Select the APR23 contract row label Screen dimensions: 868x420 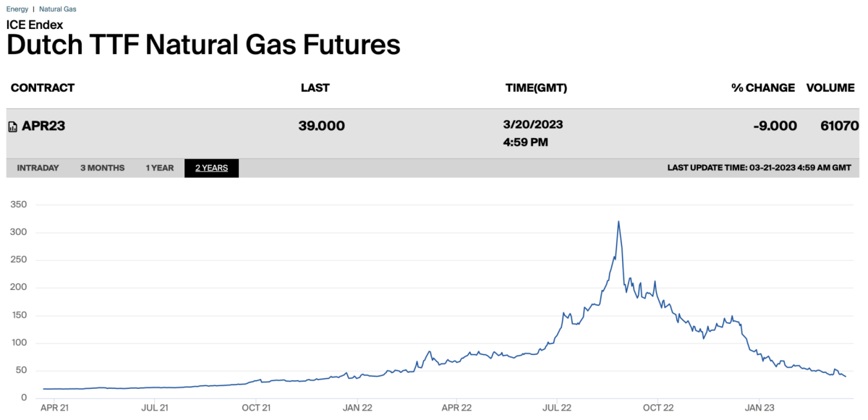point(43,126)
